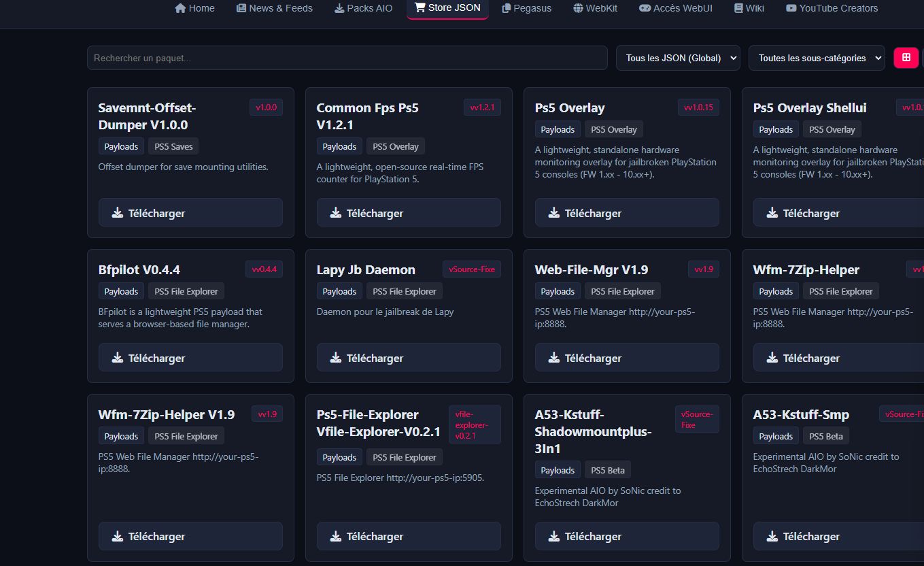Click the YouTube Creators play icon
924x566 pixels.
pyautogui.click(x=791, y=8)
